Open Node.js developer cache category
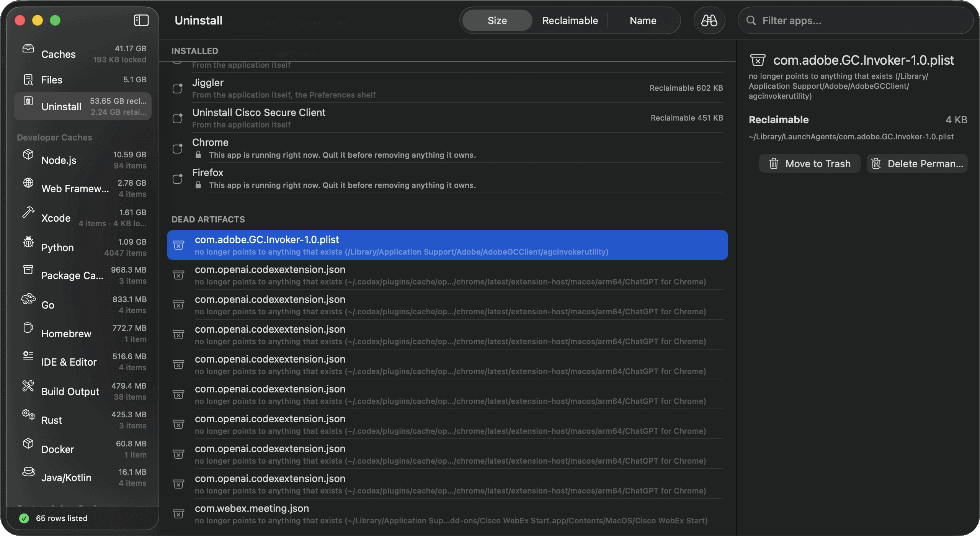 [x=83, y=160]
